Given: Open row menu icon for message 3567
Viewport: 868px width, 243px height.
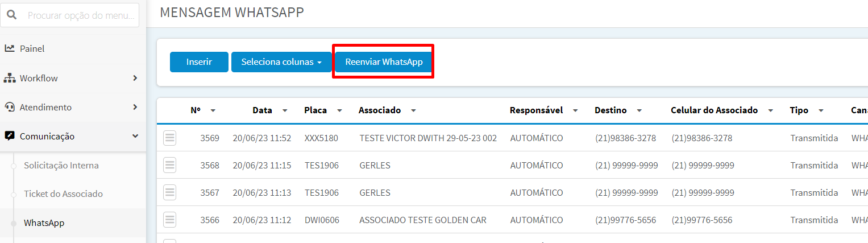Looking at the screenshot, I should point(170,192).
